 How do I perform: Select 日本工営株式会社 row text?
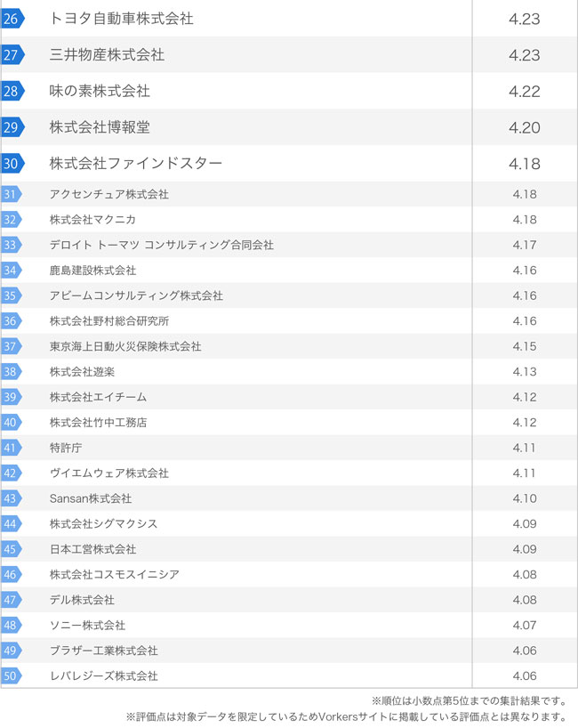pos(92,549)
